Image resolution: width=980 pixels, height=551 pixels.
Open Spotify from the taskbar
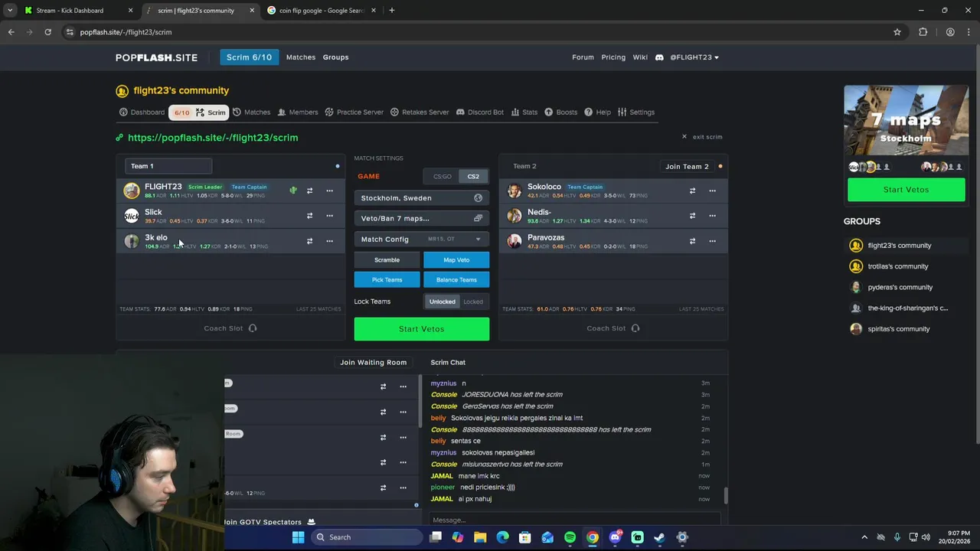coord(570,537)
